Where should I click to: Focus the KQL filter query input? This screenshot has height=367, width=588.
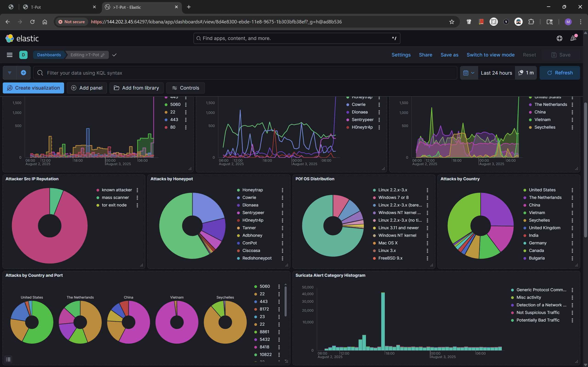[x=245, y=73]
